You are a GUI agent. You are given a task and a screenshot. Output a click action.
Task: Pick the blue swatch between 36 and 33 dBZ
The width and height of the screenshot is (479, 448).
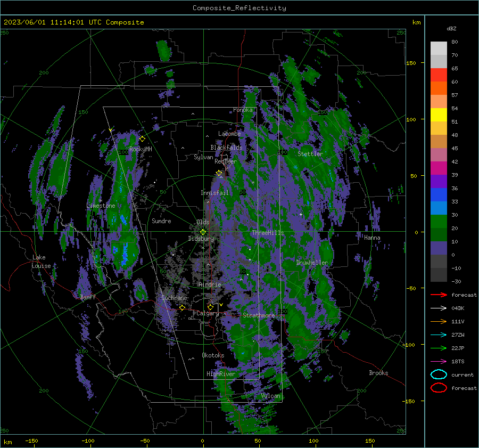pos(439,195)
